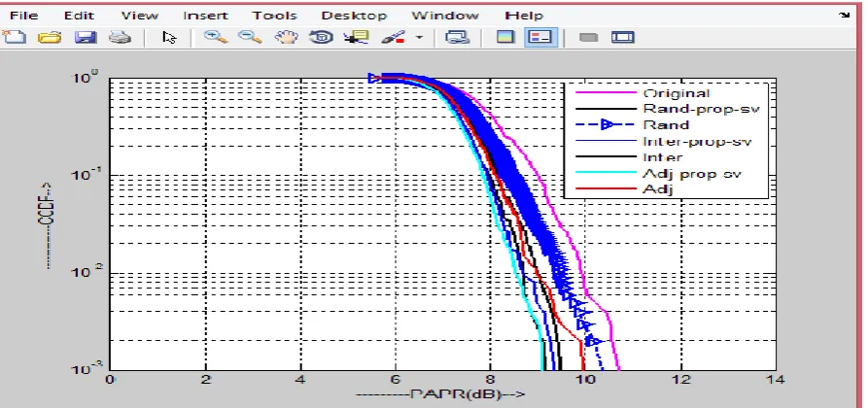Open the Help menu

click(x=524, y=15)
